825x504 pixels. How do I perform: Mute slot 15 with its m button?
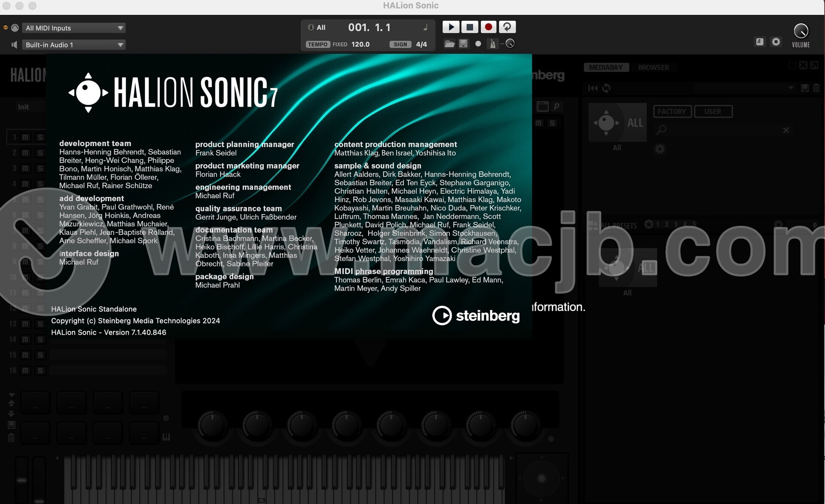(x=25, y=355)
